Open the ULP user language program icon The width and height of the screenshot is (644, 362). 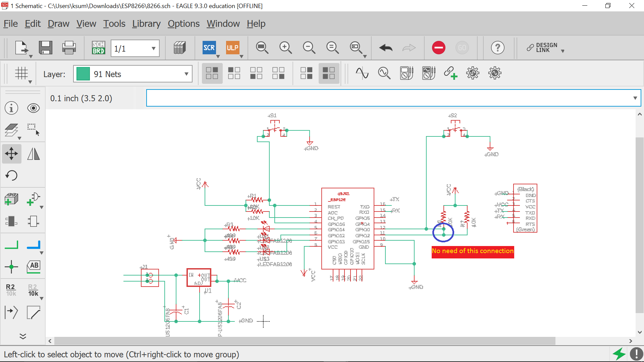coord(232,48)
